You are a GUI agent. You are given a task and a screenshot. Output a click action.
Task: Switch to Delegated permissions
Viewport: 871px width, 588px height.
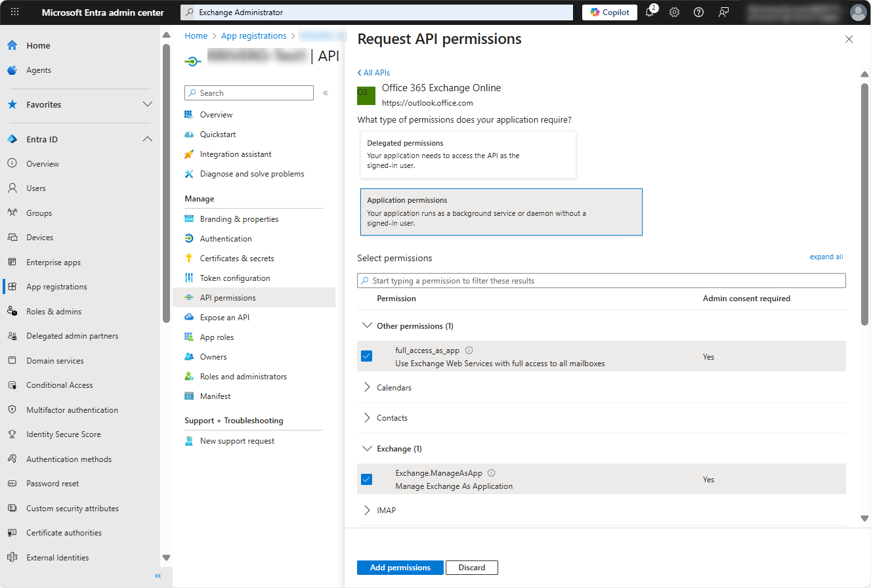pos(468,154)
